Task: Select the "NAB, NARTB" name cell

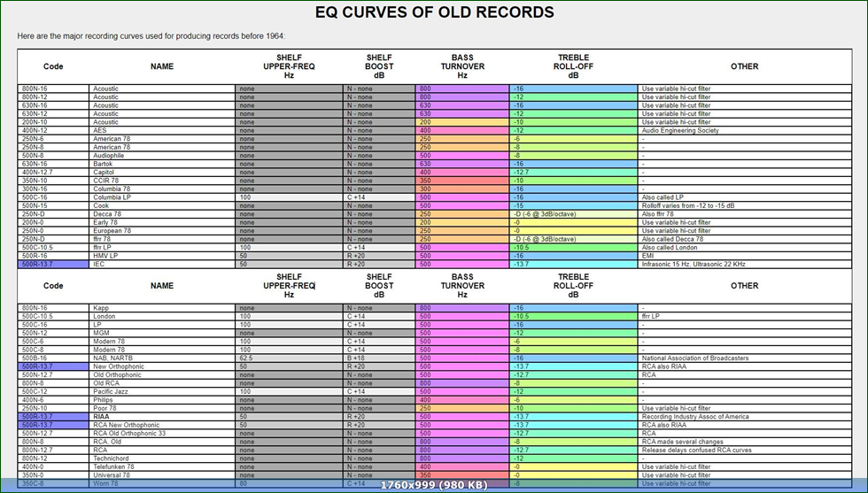Action: pos(161,358)
